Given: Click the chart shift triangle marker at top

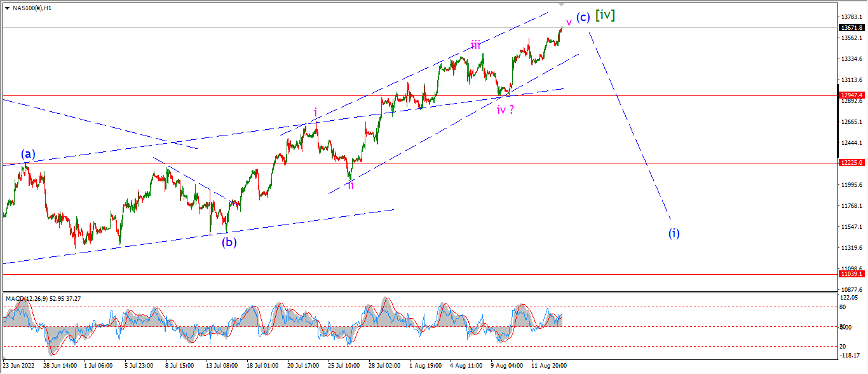Looking at the screenshot, I should [x=561, y=4].
